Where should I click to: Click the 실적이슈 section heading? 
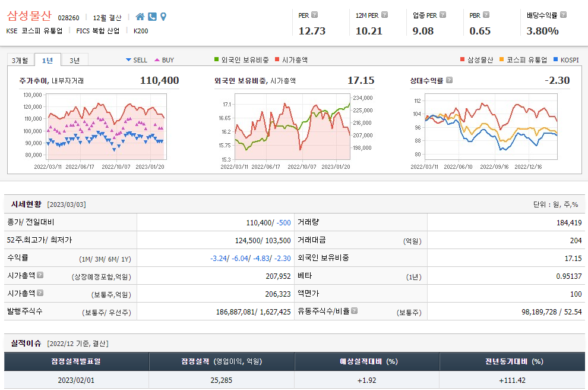[x=26, y=343]
